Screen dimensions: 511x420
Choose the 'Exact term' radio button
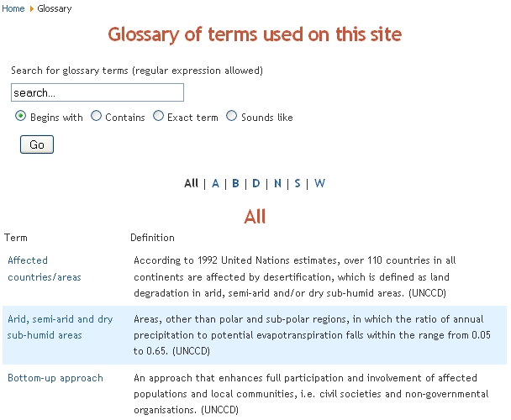click(158, 117)
